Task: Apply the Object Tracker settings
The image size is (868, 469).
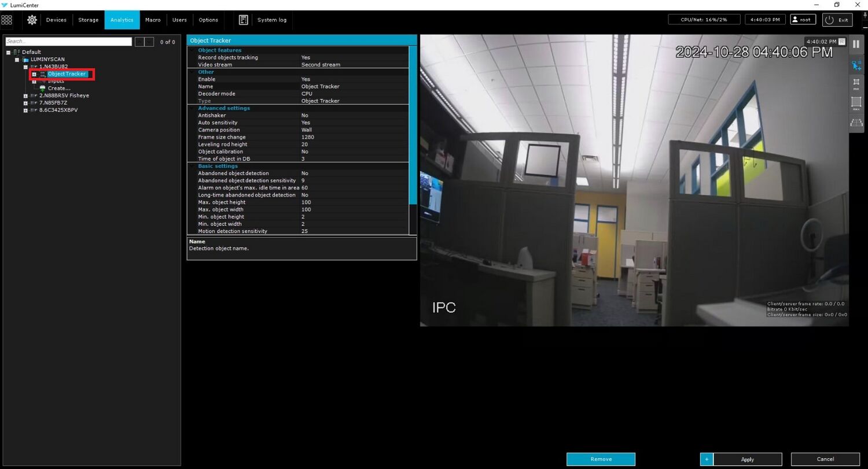Action: click(746, 459)
